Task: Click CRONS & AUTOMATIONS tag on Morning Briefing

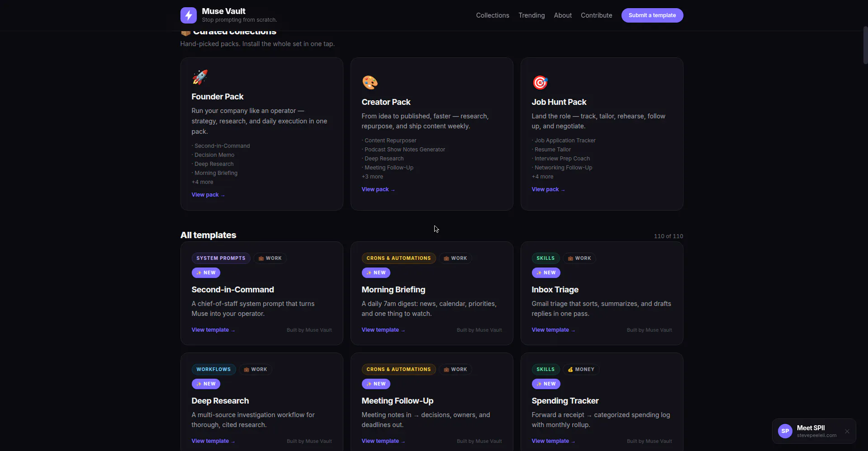Action: [x=398, y=258]
